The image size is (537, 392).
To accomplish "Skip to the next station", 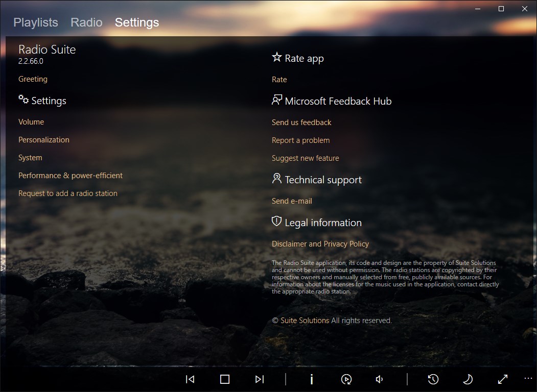I will coord(260,379).
